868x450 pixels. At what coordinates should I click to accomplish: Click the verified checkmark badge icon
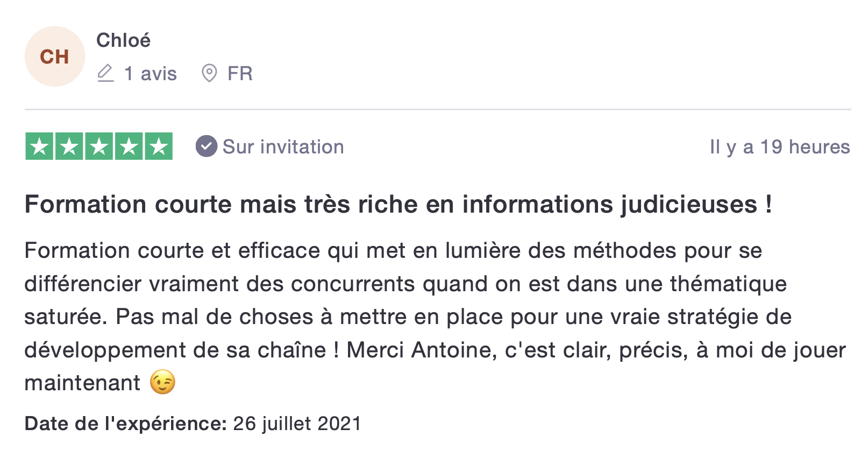click(207, 146)
